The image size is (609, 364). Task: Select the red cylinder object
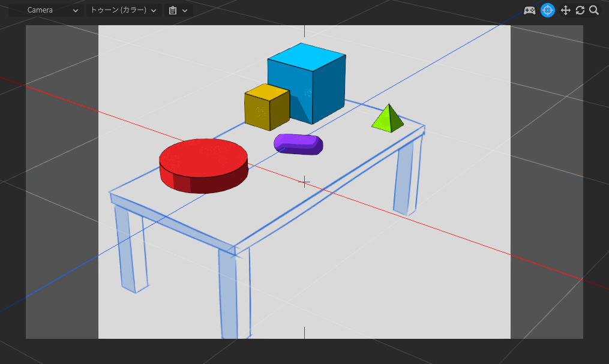[x=203, y=164]
